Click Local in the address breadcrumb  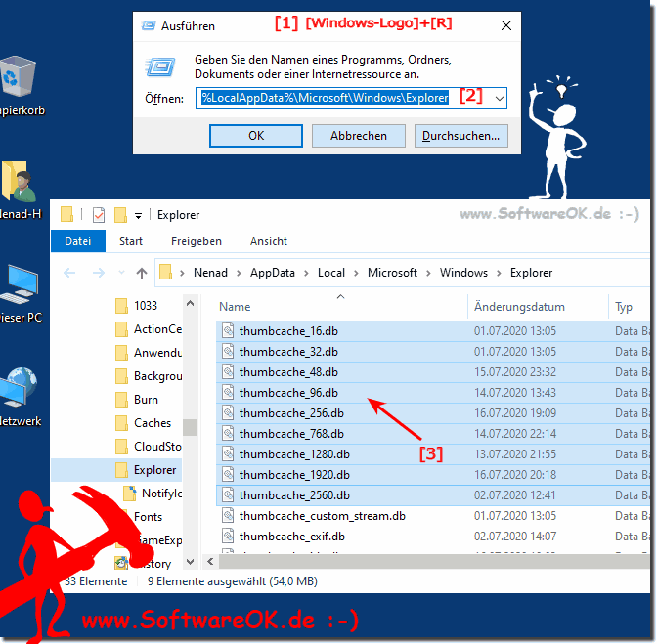point(331,273)
